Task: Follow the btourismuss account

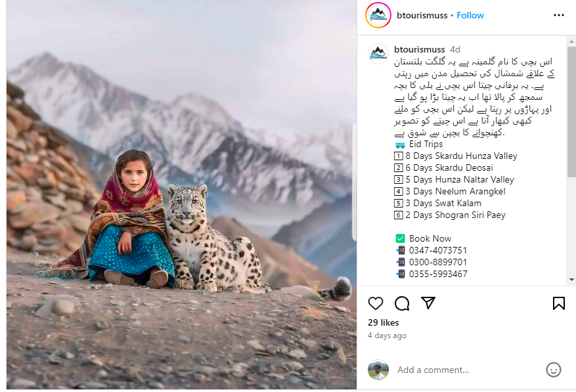Action: (470, 15)
